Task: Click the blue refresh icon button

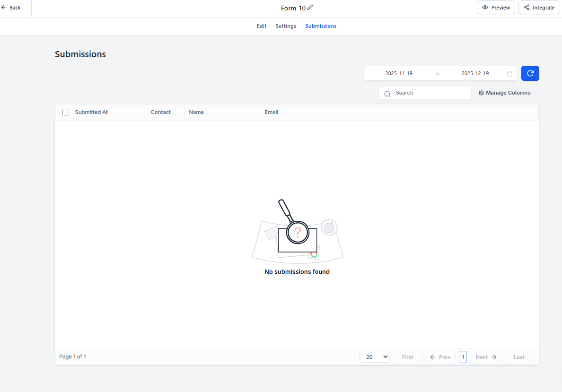Action: click(x=530, y=73)
